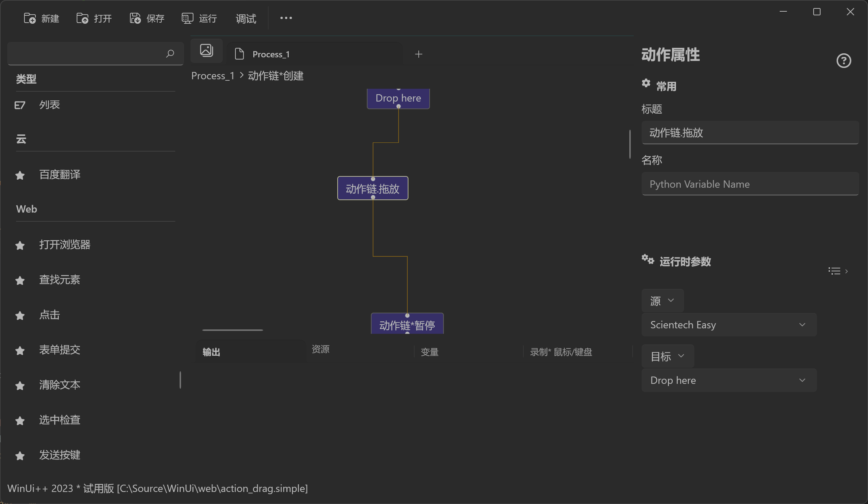The image size is (868, 504).
Task: Click the gear icon next to 常用
Action: click(x=646, y=84)
